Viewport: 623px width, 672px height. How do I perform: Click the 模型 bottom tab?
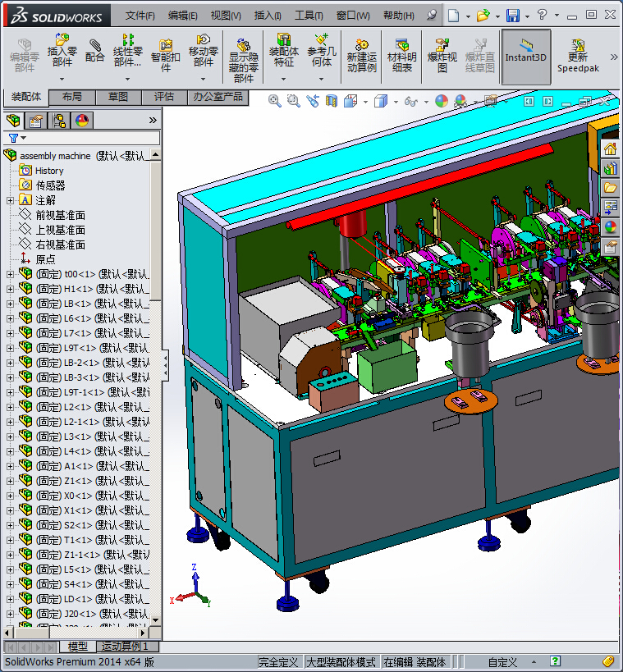pos(77,646)
